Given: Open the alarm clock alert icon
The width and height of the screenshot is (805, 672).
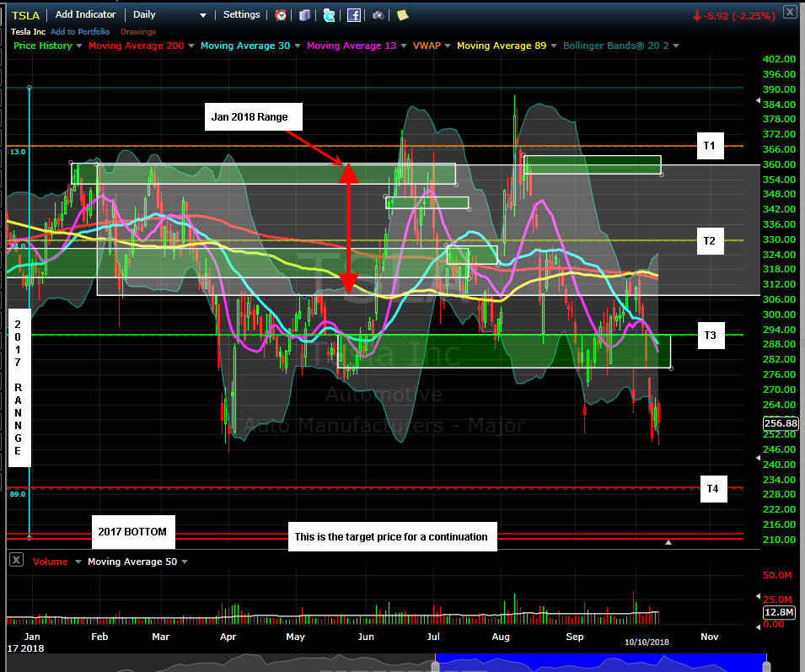Looking at the screenshot, I should (x=281, y=15).
